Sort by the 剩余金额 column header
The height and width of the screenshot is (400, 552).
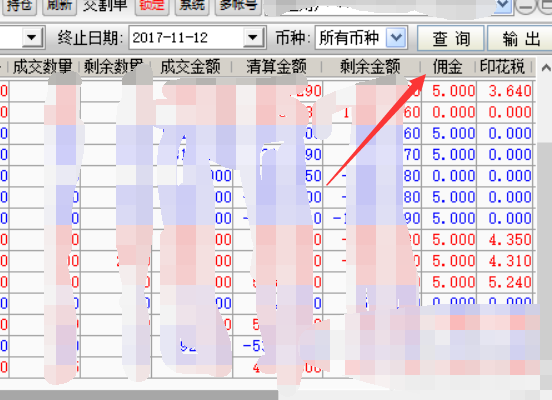click(x=370, y=67)
